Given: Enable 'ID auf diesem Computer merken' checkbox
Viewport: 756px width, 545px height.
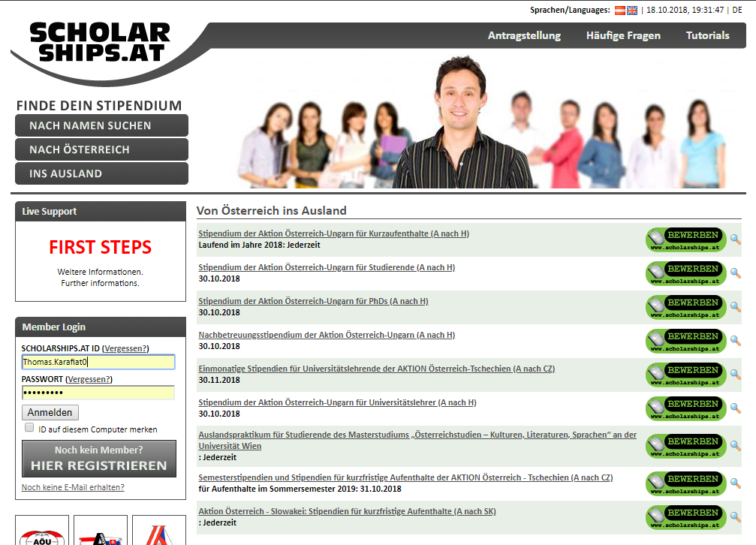Looking at the screenshot, I should [29, 428].
